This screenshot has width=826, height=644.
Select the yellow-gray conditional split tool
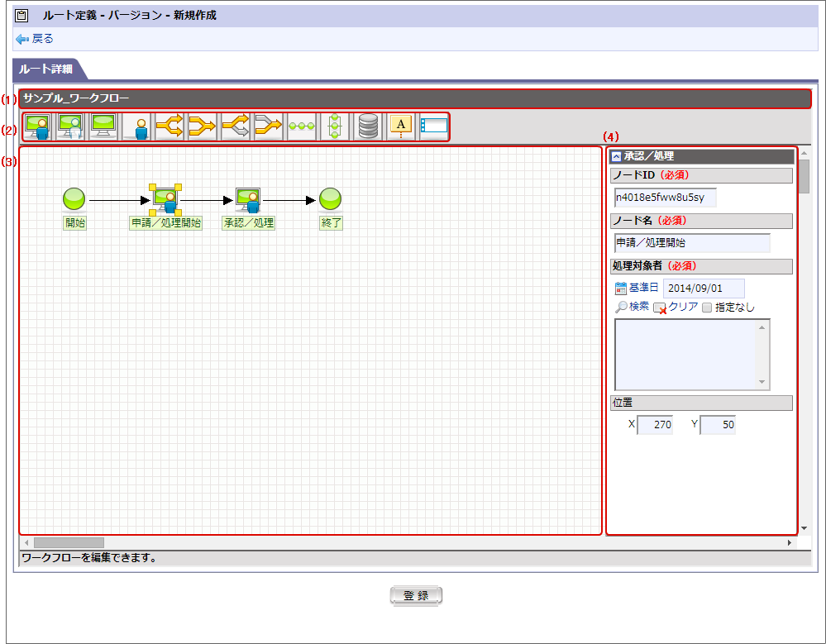pyautogui.click(x=236, y=127)
